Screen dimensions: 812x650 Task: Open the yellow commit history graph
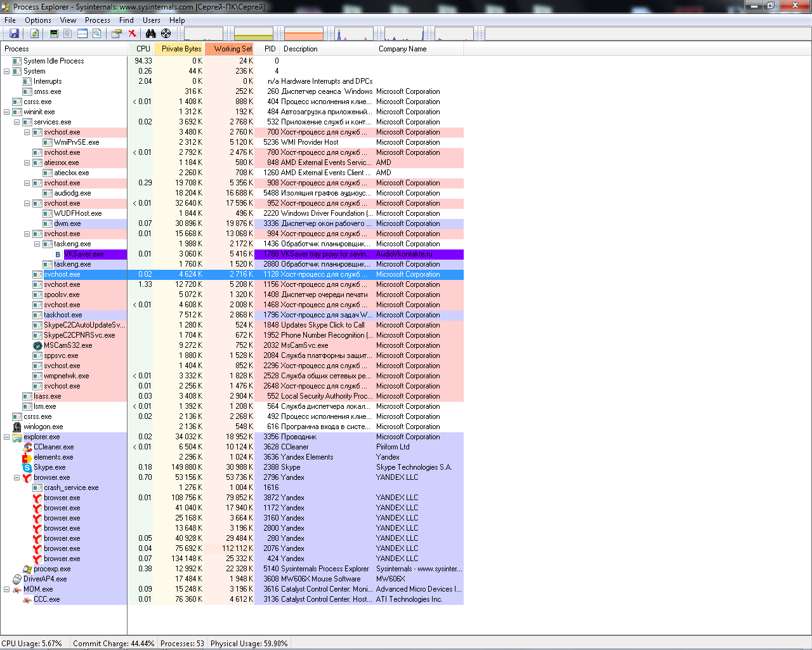pos(254,34)
